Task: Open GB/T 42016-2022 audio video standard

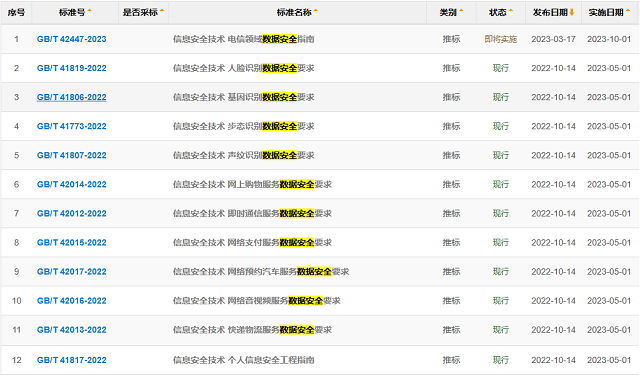Action: (x=71, y=300)
